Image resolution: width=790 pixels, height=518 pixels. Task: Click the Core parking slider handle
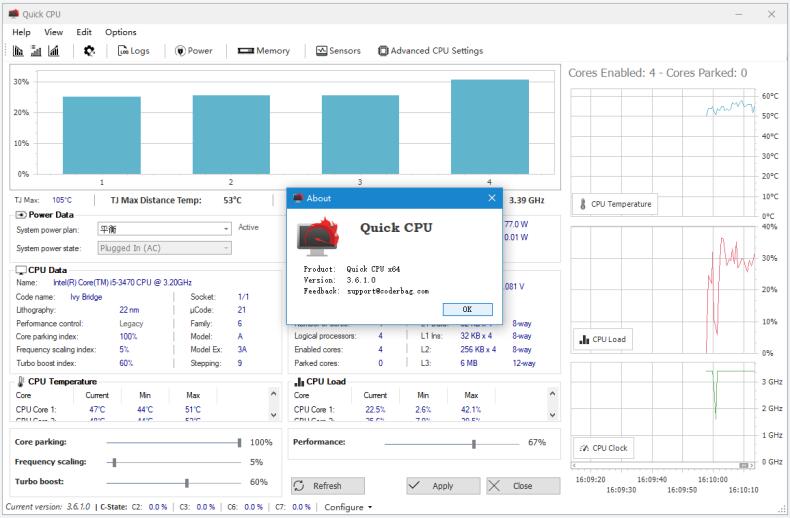(239, 442)
